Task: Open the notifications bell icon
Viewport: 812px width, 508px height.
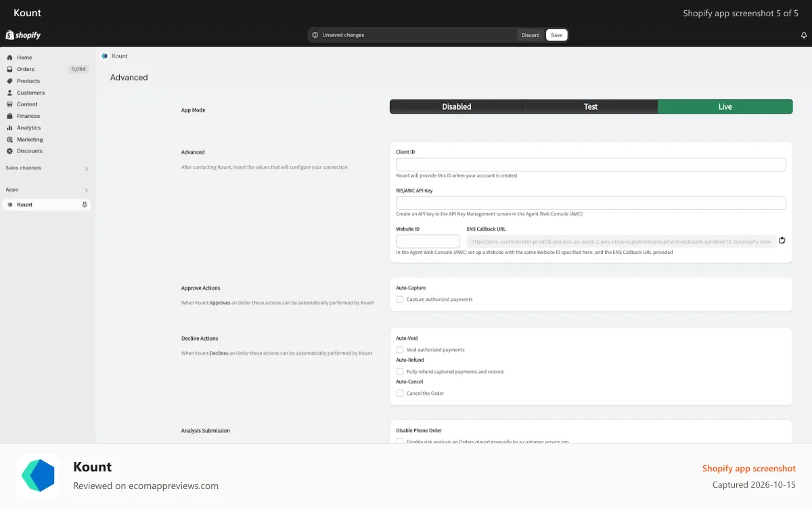Action: [804, 35]
